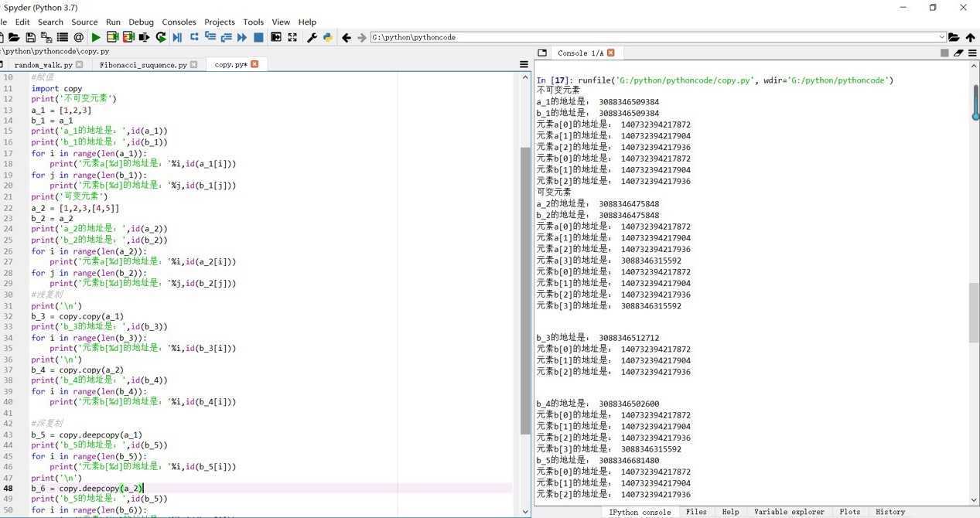Open the Tools menu

[254, 22]
